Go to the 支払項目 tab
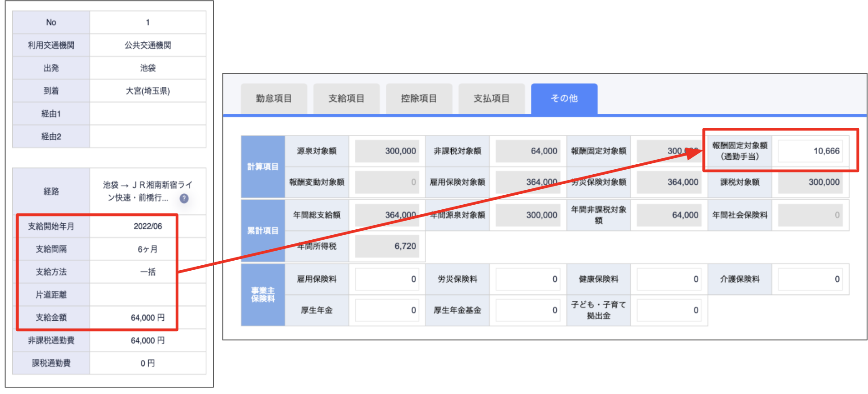 click(491, 99)
